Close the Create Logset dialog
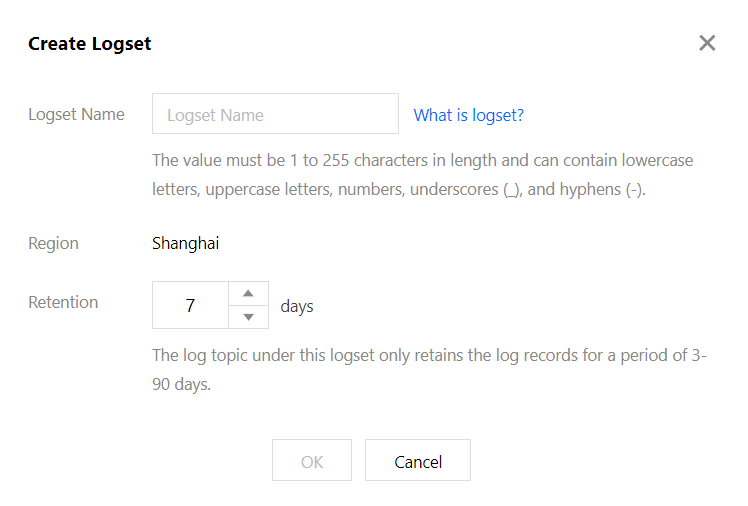 point(707,43)
